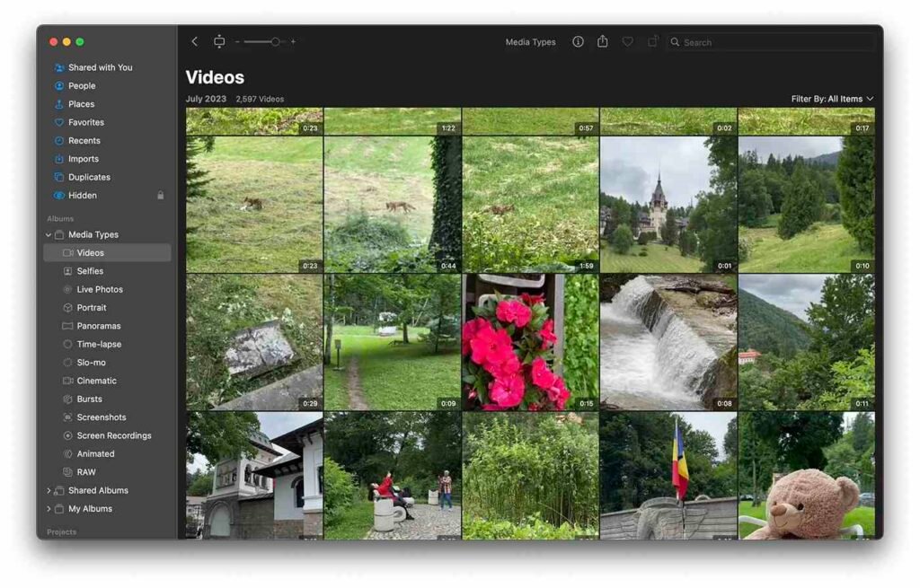Toggle the Favorite heart icon in toolbar
Viewport: 920px width, 588px height.
pos(628,41)
